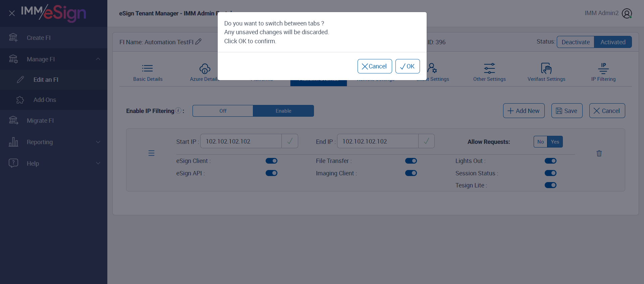Screen dimensions: 644x284
Task: Expand the Help chevron
Action: coord(98,163)
